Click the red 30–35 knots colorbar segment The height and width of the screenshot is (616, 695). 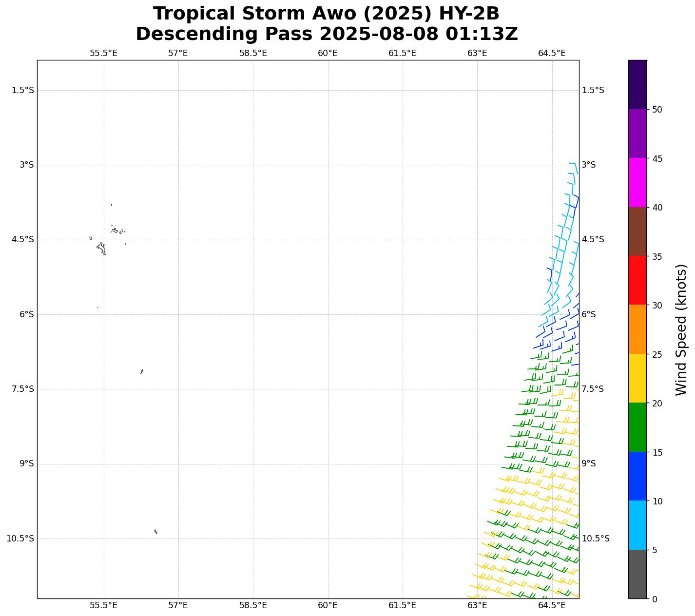click(637, 280)
